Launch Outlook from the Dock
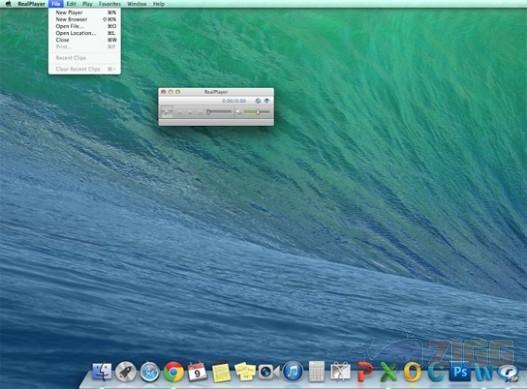Viewport: 527px width, 389px height. [x=412, y=372]
